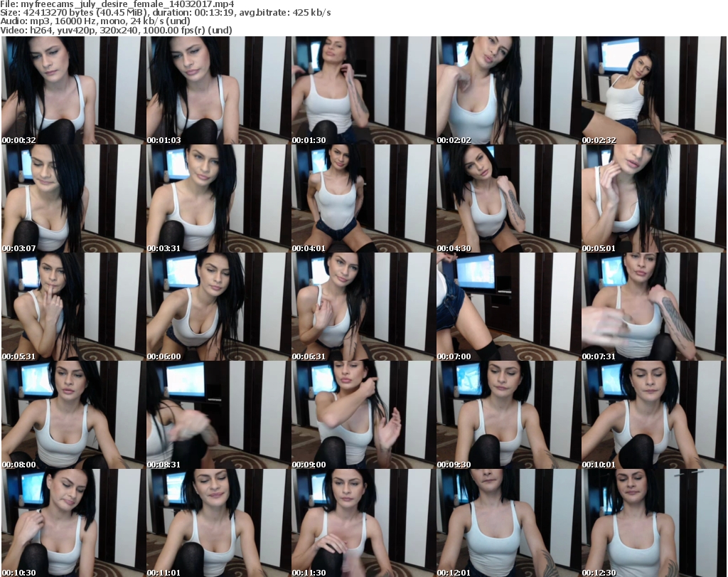Choose the frame marked 00:11:30
The width and height of the screenshot is (728, 577).
click(x=363, y=523)
